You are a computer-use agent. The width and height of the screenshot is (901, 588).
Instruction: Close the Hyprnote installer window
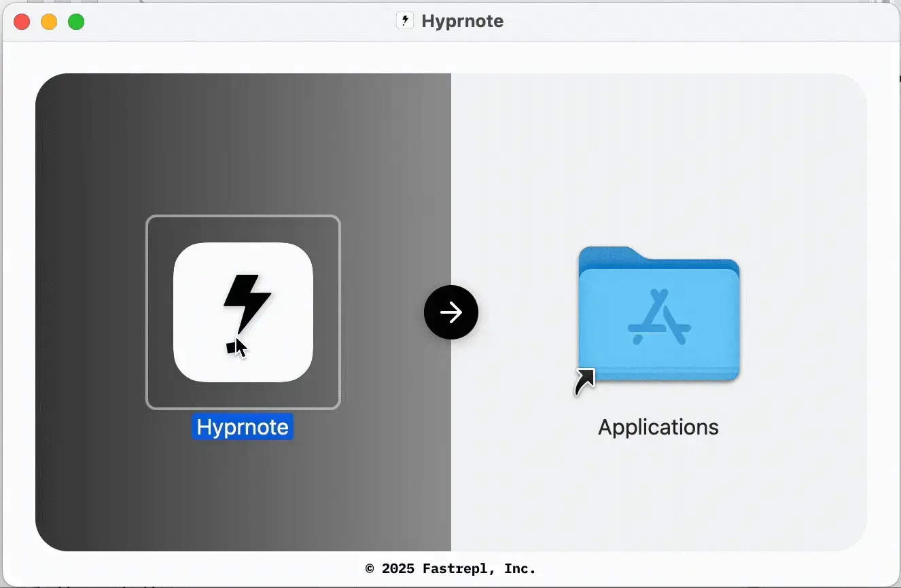21,21
